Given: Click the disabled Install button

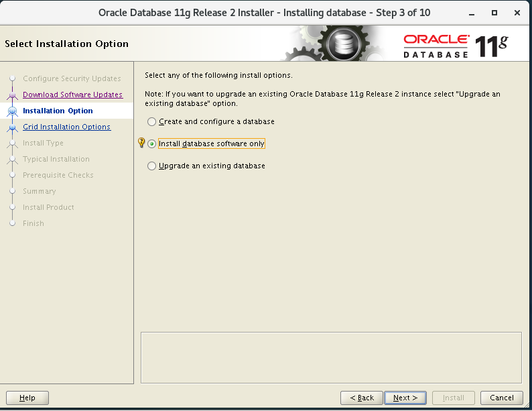Looking at the screenshot, I should click(454, 398).
